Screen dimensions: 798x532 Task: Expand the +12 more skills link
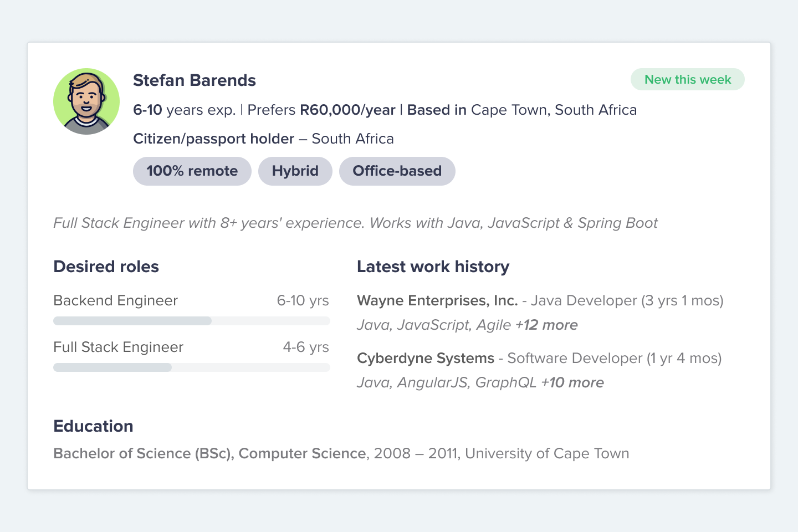[x=546, y=325]
